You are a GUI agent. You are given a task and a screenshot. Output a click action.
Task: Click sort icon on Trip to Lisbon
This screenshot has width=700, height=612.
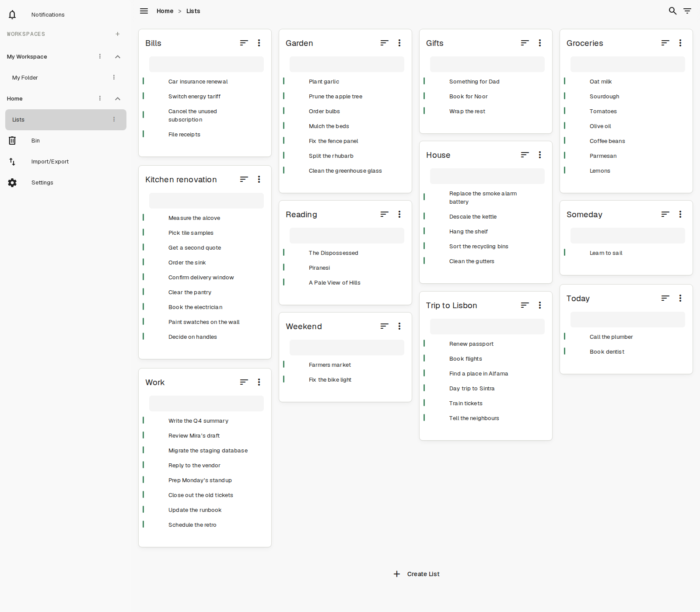(525, 305)
